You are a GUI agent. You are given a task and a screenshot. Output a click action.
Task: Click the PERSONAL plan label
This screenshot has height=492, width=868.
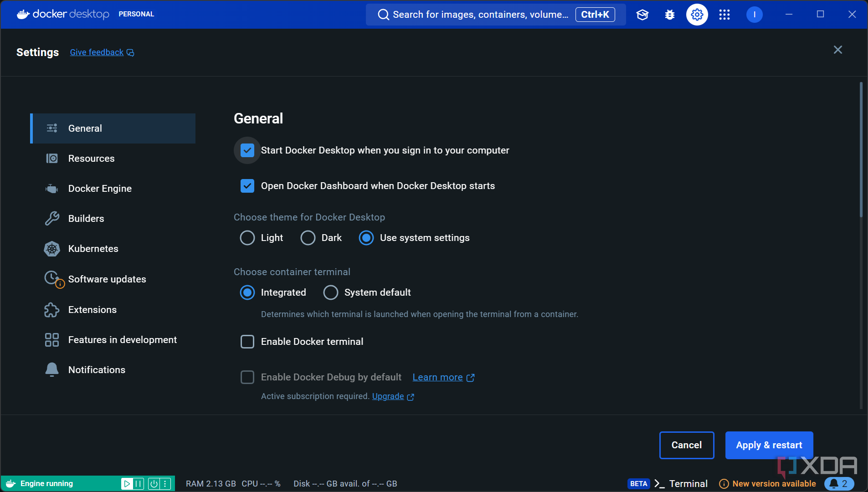pyautogui.click(x=136, y=14)
